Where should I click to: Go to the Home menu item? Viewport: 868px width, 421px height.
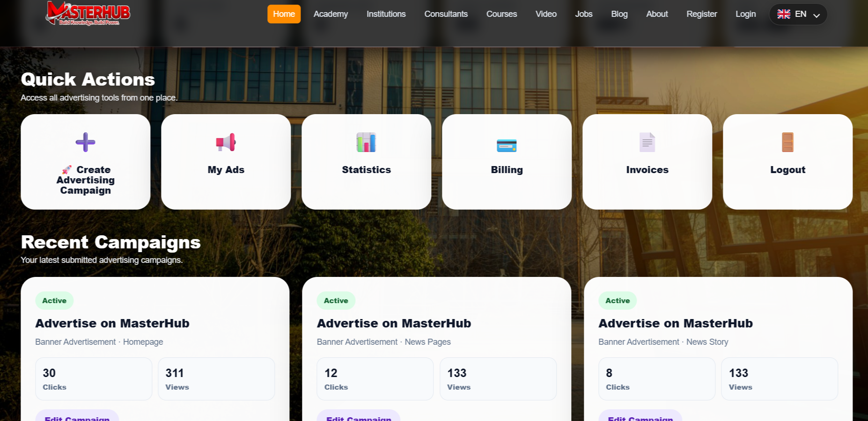[x=284, y=14]
